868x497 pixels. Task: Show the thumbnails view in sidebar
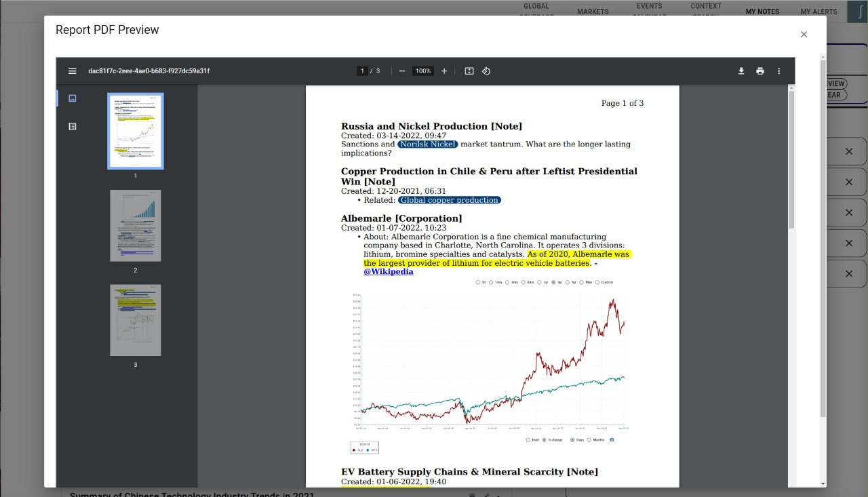click(x=73, y=98)
